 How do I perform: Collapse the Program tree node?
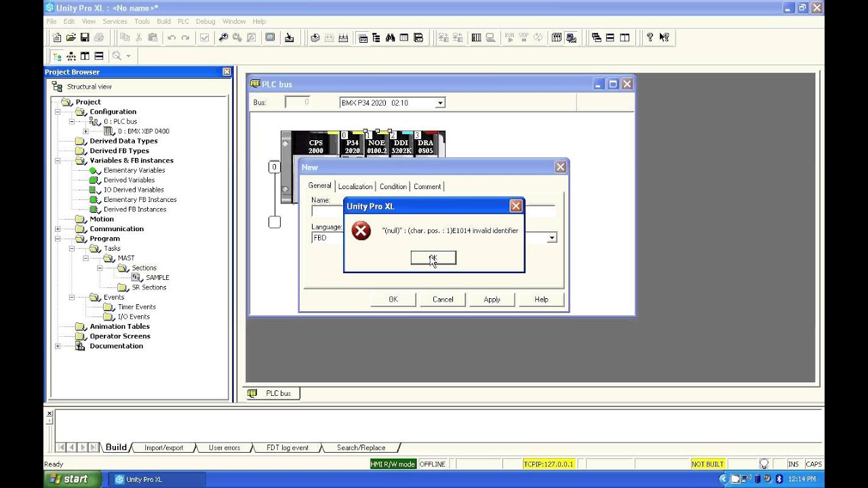tap(58, 239)
